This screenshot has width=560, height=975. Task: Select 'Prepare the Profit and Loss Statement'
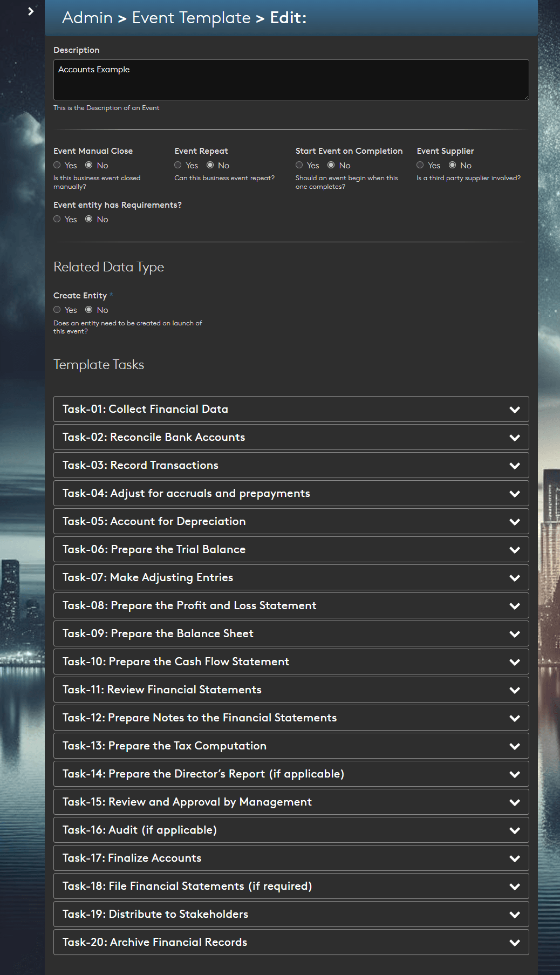tap(214, 605)
